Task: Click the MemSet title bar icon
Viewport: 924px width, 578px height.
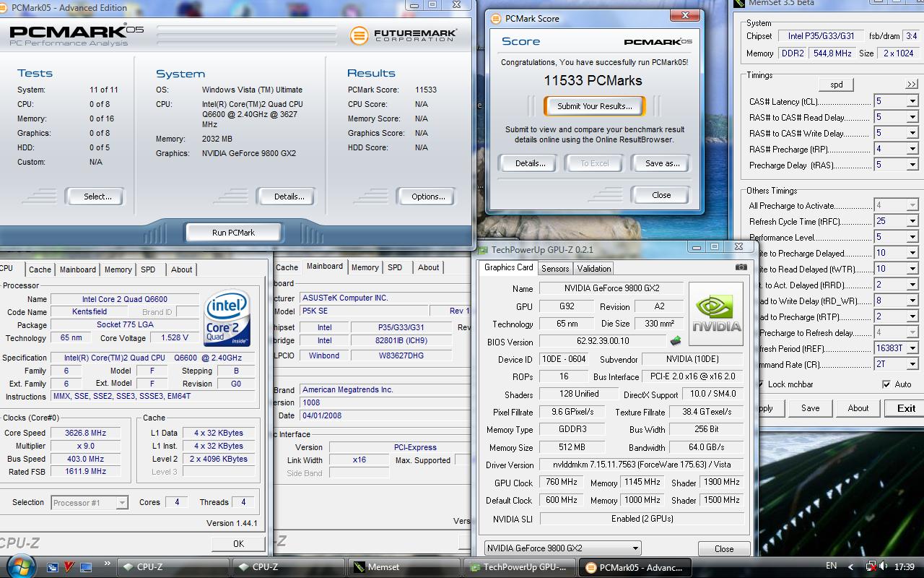Action: tap(740, 3)
